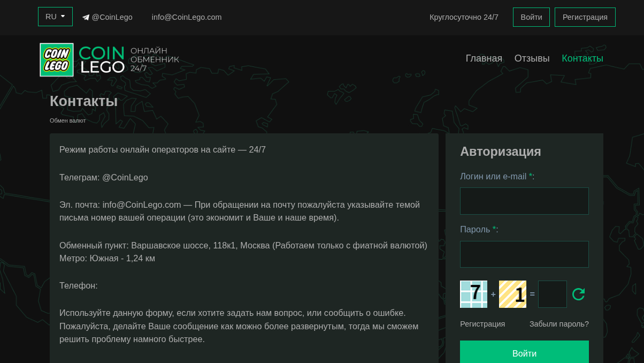Screen dimensions: 644x363
Task: Open the Отзывы page
Action: (x=532, y=58)
